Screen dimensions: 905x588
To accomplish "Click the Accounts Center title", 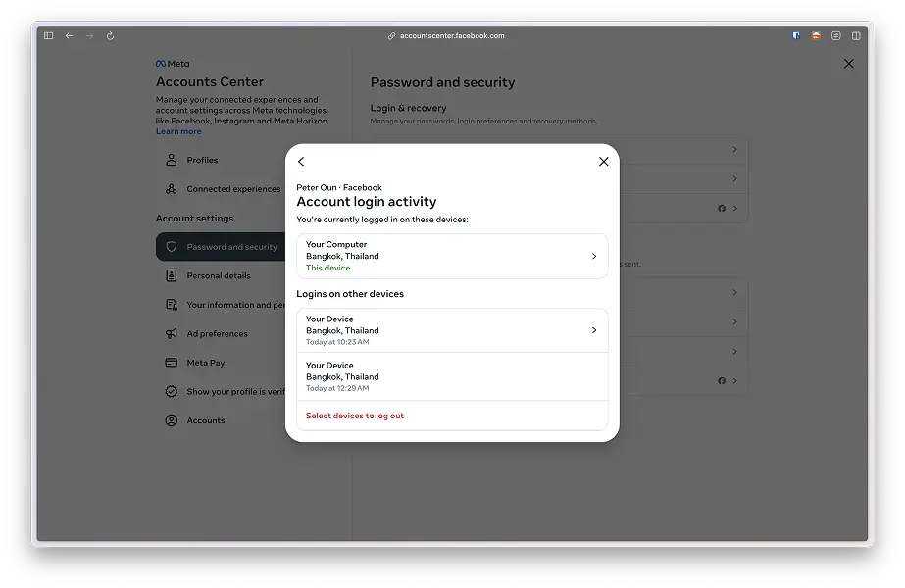I will pyautogui.click(x=210, y=82).
